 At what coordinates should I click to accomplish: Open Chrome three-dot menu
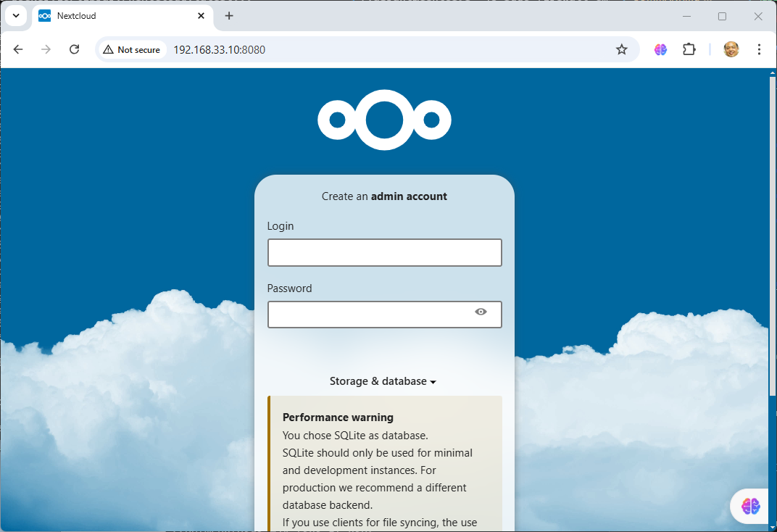[759, 49]
